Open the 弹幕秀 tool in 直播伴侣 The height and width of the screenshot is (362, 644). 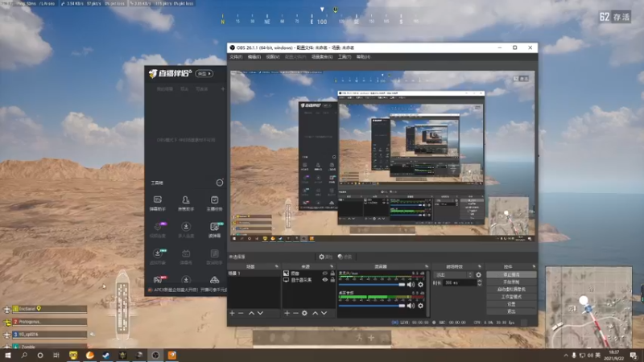(x=186, y=257)
